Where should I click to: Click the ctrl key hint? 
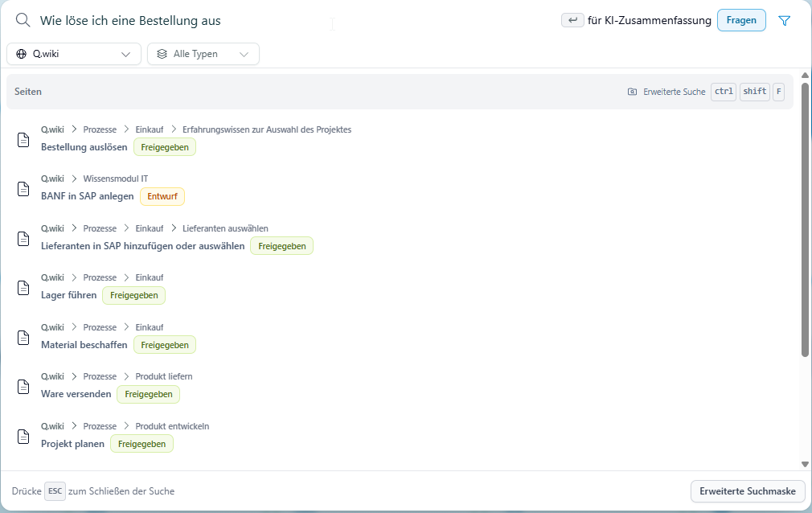(x=724, y=92)
